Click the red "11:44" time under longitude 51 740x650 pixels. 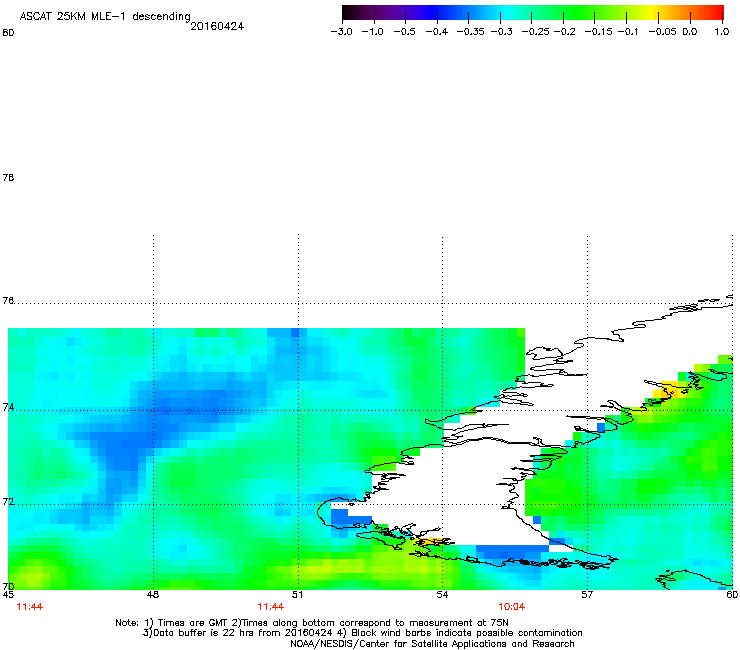(x=270, y=607)
